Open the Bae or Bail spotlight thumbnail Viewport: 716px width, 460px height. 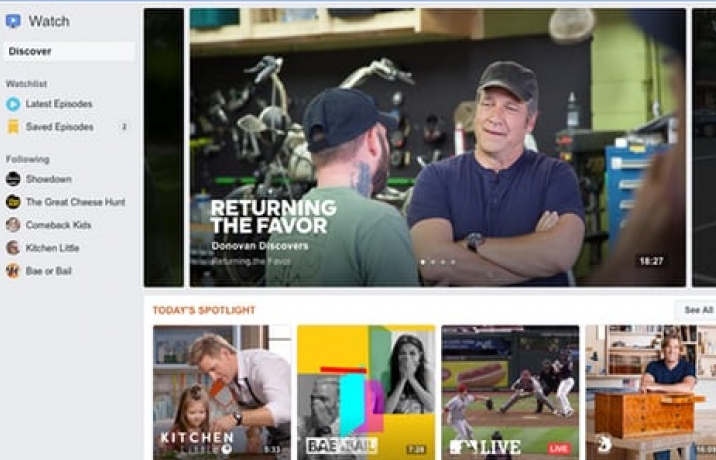click(x=366, y=392)
